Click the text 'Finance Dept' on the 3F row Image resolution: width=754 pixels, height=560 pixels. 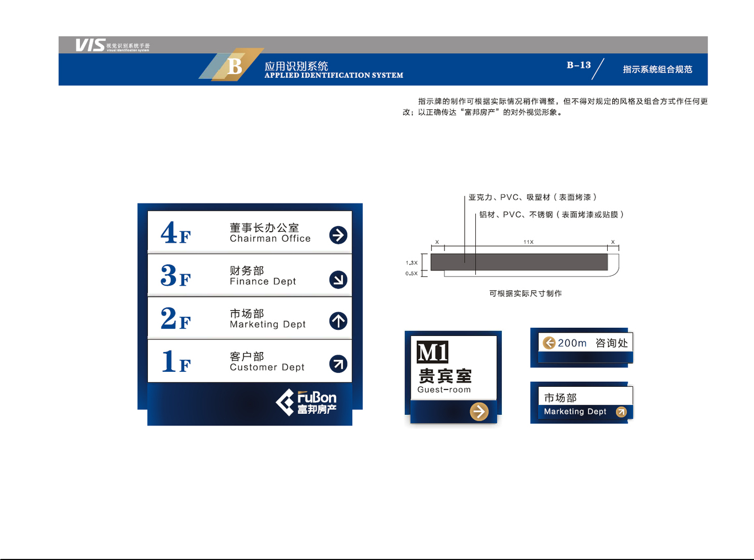click(x=263, y=281)
